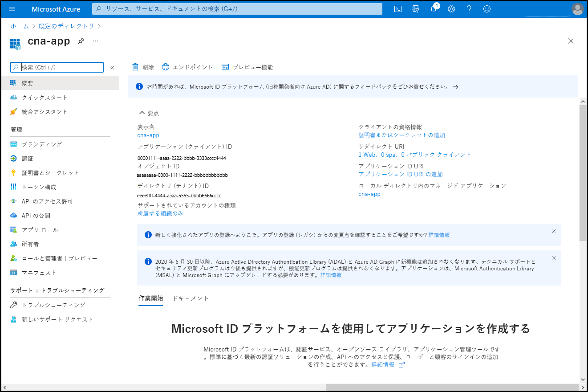Open 詳細情報 link under the Microsoft ID heading
The width and height of the screenshot is (588, 392).
383,364
